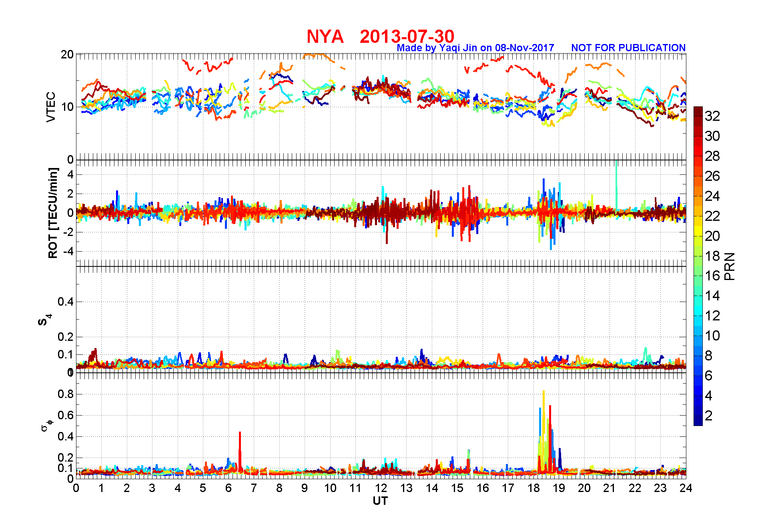Click the VTEC axis tick label 20
Screen dimensions: 762x532
pos(67,55)
